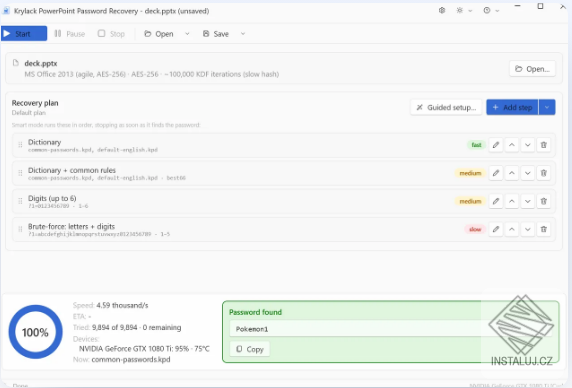572x388 pixels.
Task: Delete the Digits (up to 6) step
Action: tap(544, 201)
